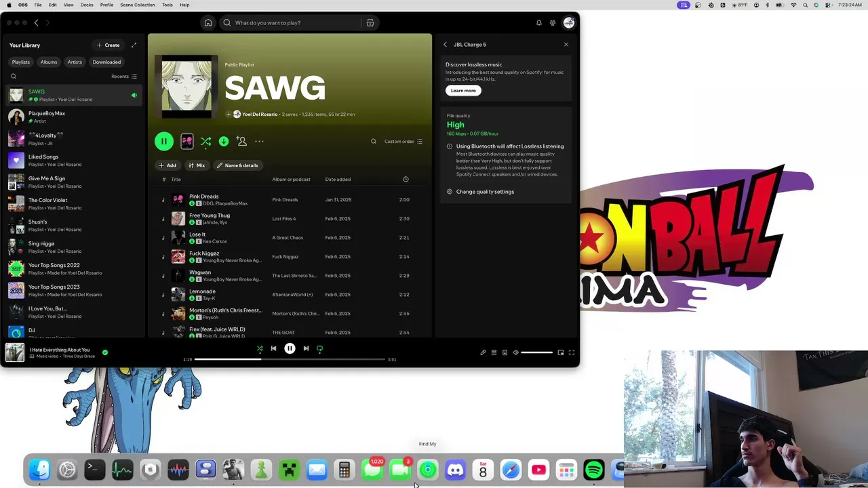Open the playback queue
Image resolution: width=868 pixels, height=488 pixels.
pos(494,352)
